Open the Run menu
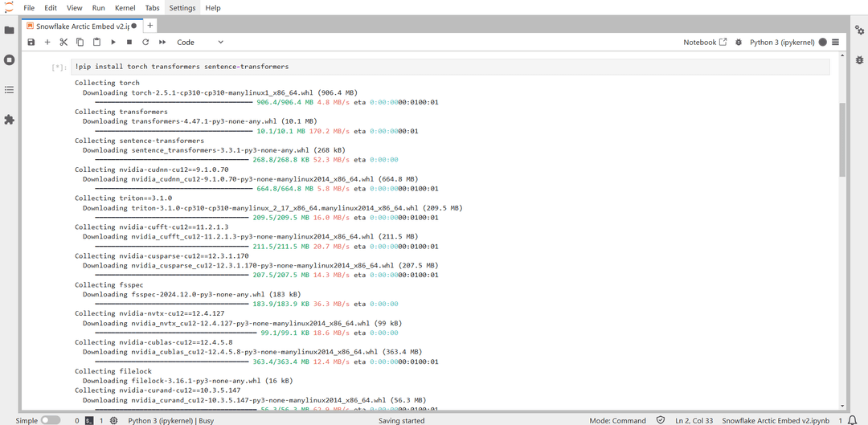 [x=99, y=8]
